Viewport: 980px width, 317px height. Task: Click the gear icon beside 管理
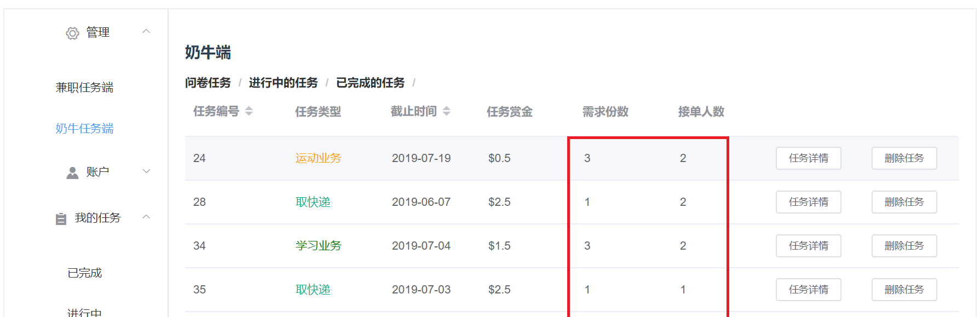click(72, 33)
